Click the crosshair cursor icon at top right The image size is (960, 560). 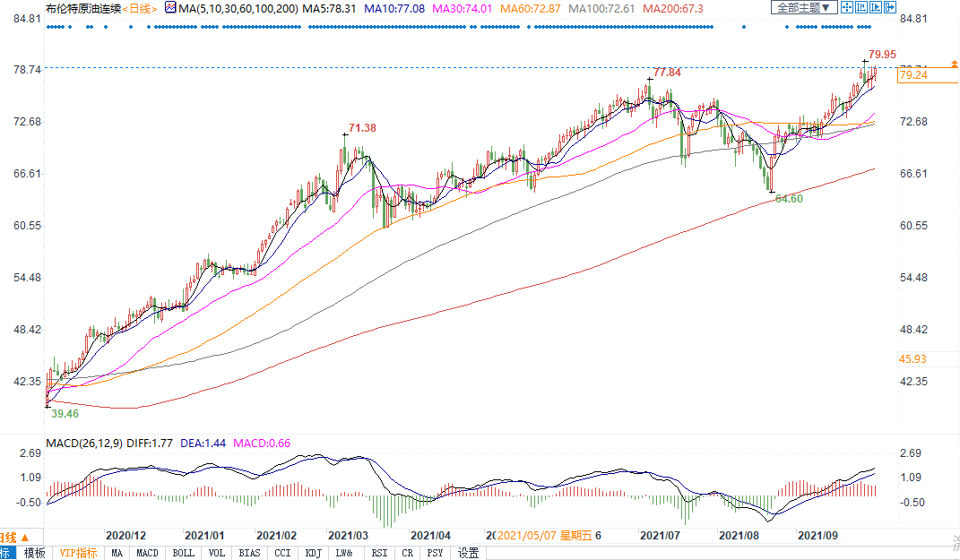pos(847,7)
